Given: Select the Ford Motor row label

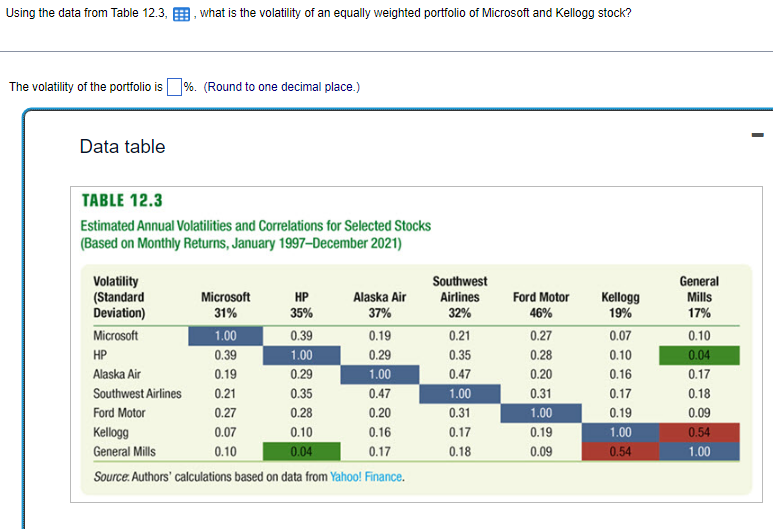Looking at the screenshot, I should point(119,413).
